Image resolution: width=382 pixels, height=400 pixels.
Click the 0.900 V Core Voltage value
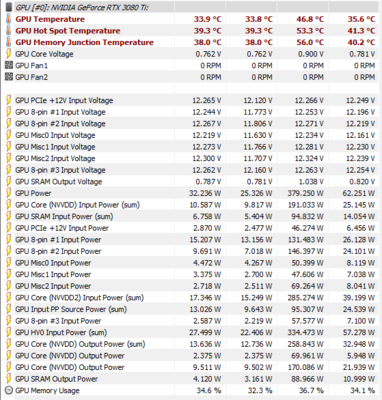click(311, 54)
